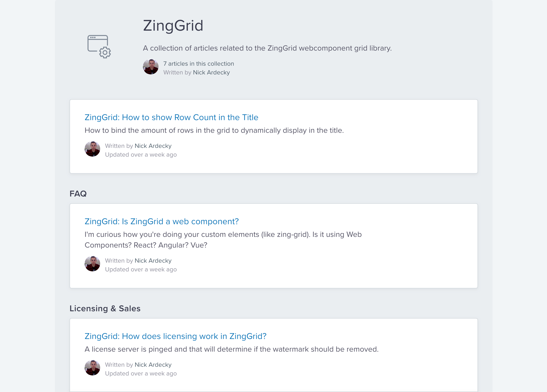Open 'Is ZingGrid a web component?' article
Viewport: 547px width, 392px height.
coord(161,222)
